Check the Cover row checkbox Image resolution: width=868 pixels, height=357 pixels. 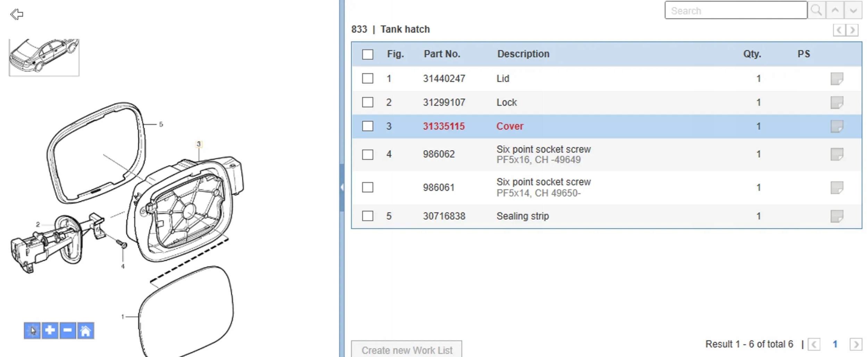coord(368,126)
